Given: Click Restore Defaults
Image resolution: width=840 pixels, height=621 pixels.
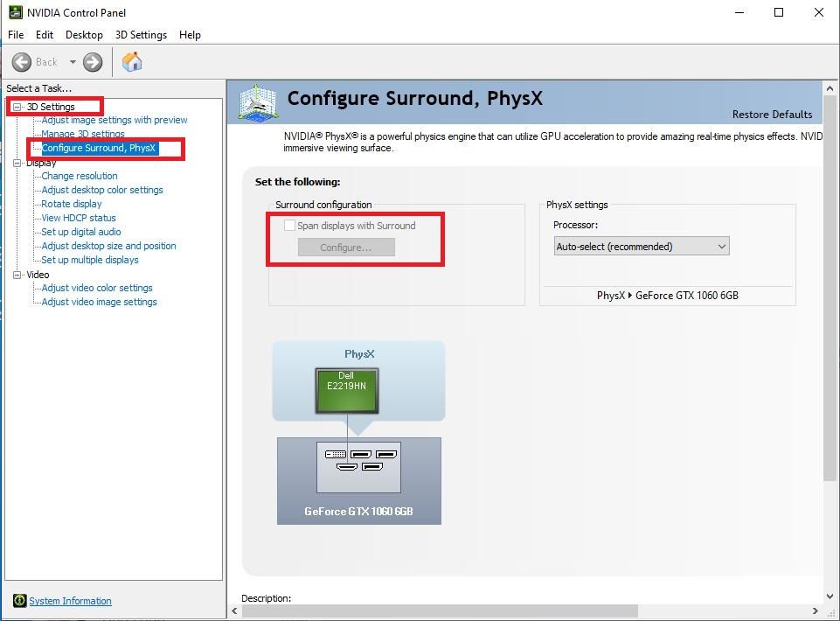Looking at the screenshot, I should [772, 115].
